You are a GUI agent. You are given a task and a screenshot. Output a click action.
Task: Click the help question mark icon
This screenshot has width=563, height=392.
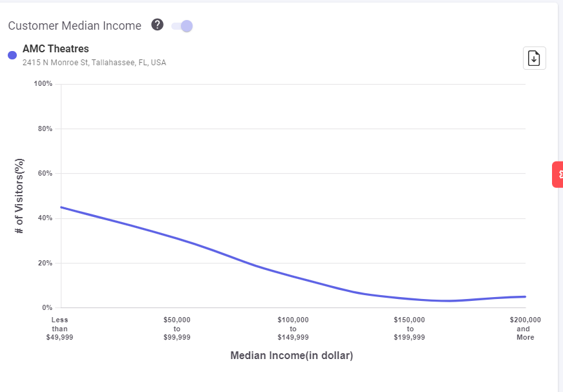tap(157, 25)
